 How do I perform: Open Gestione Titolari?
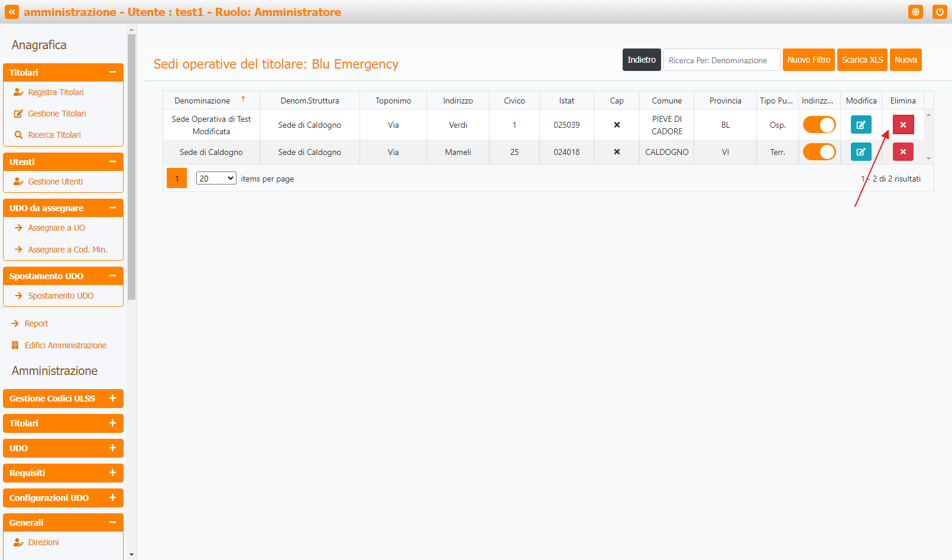tap(57, 114)
